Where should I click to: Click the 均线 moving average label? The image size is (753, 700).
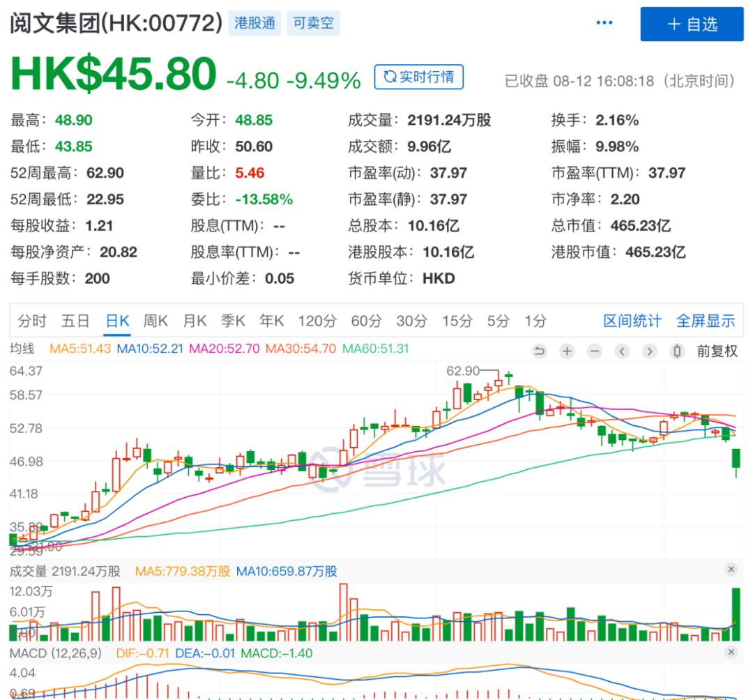22,348
